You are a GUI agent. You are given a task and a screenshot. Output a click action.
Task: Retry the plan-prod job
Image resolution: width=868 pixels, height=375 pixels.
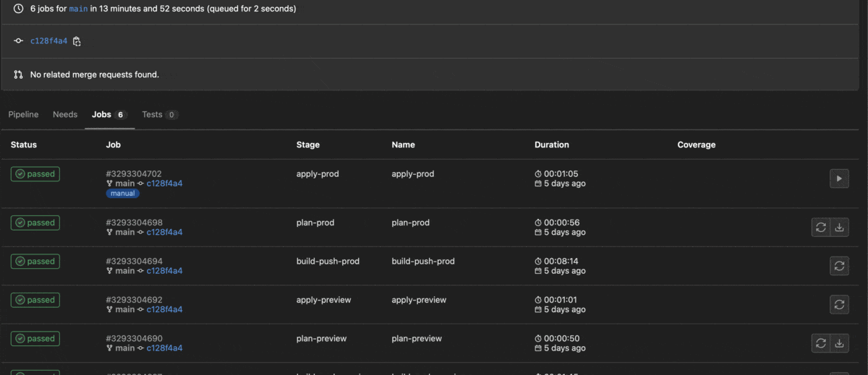click(820, 227)
